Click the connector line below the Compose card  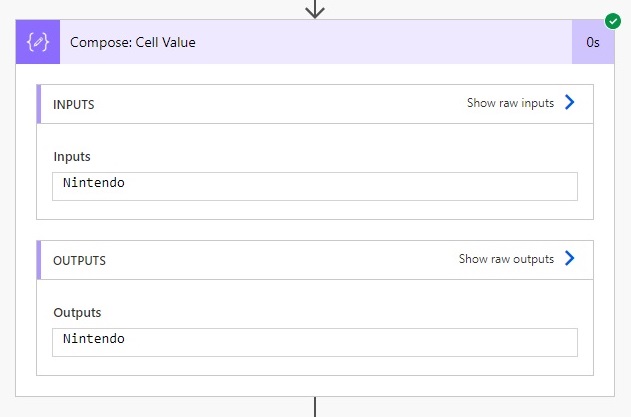point(315,407)
